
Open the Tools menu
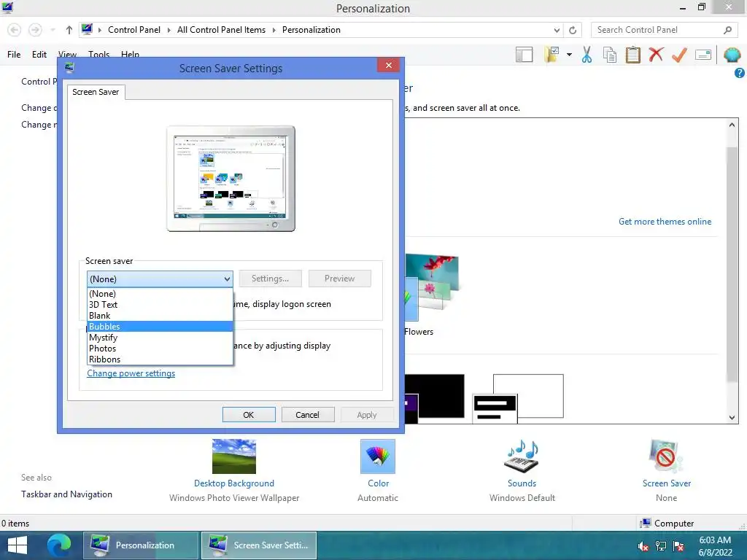(x=98, y=54)
